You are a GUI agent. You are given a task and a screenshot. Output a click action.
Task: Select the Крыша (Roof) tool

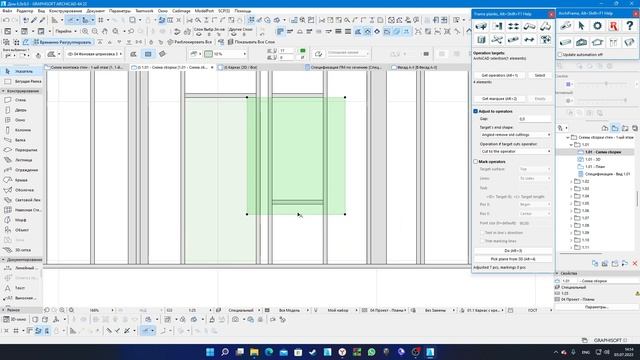click(x=21, y=180)
